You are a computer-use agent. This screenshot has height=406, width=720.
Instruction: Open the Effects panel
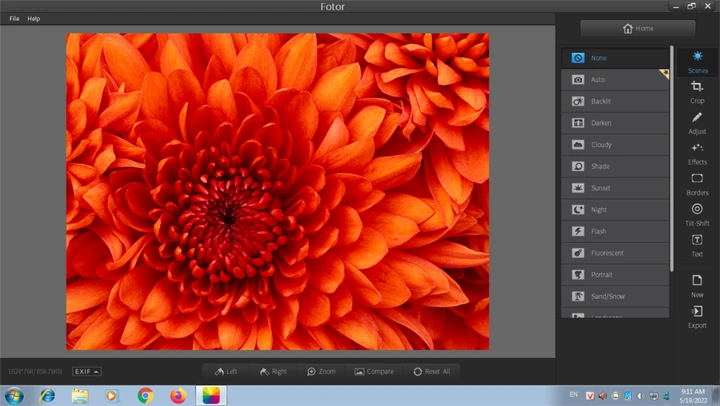click(697, 154)
